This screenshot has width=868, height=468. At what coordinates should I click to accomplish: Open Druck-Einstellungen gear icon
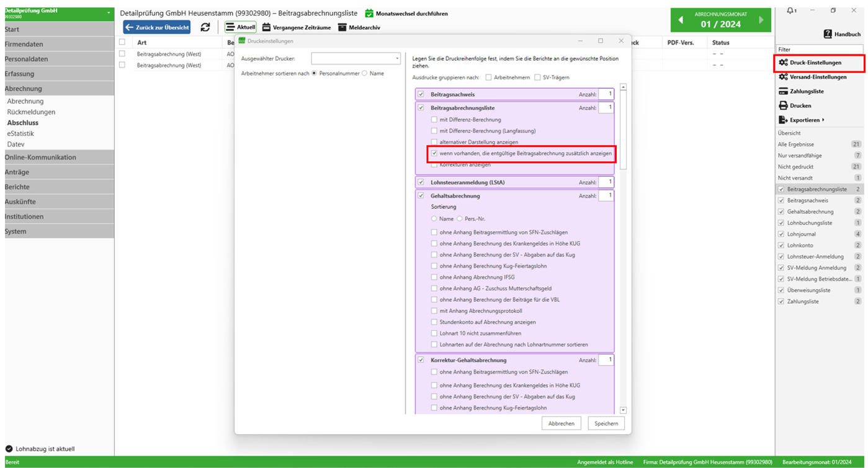(784, 63)
